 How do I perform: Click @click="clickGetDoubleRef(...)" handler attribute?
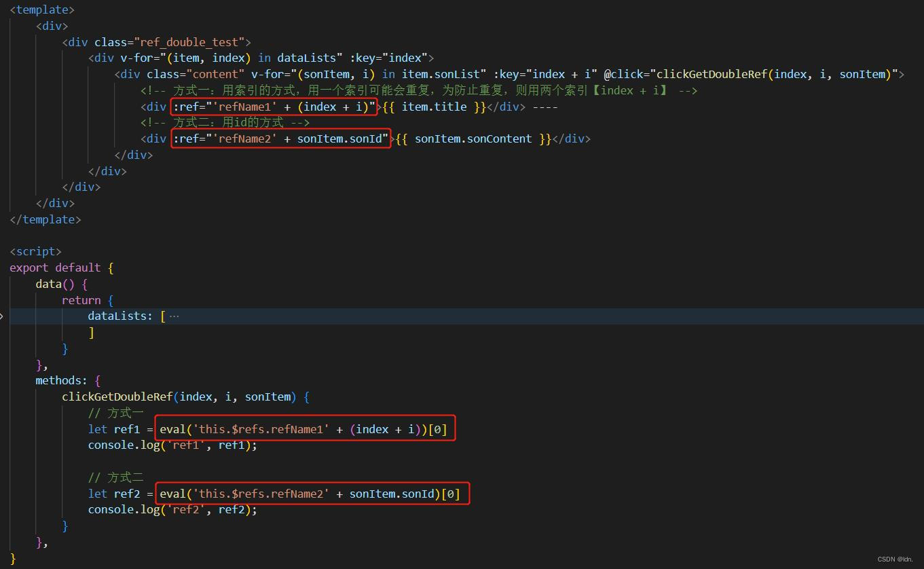coord(752,74)
